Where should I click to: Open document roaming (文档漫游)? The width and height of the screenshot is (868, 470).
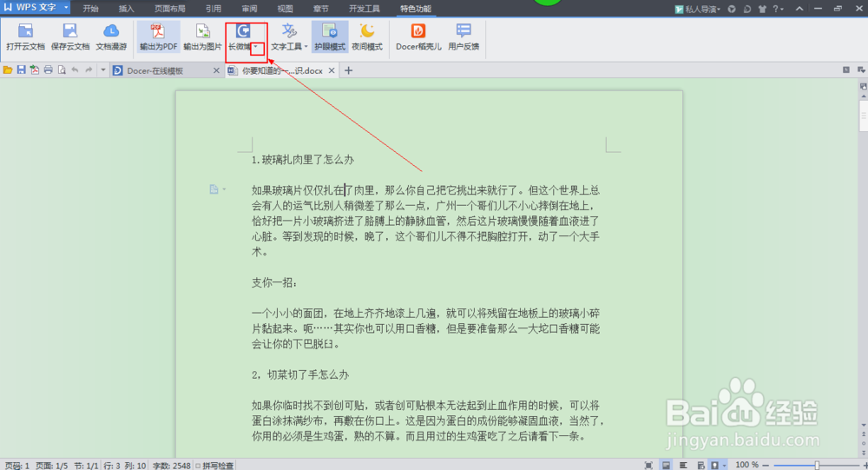click(111, 37)
